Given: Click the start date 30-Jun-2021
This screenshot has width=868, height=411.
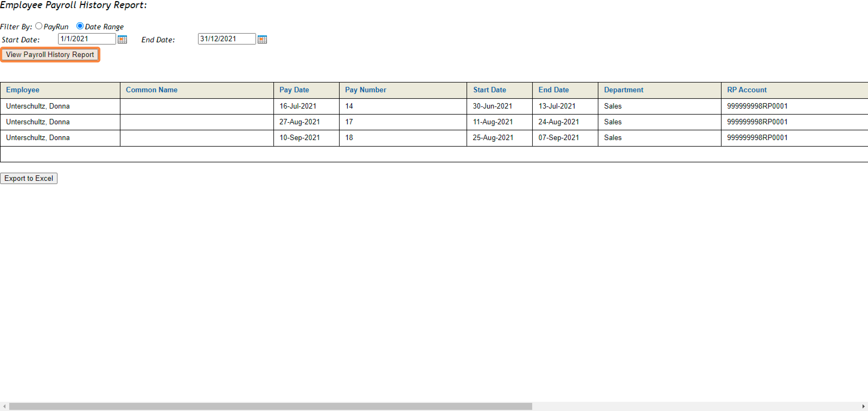Looking at the screenshot, I should point(492,106).
